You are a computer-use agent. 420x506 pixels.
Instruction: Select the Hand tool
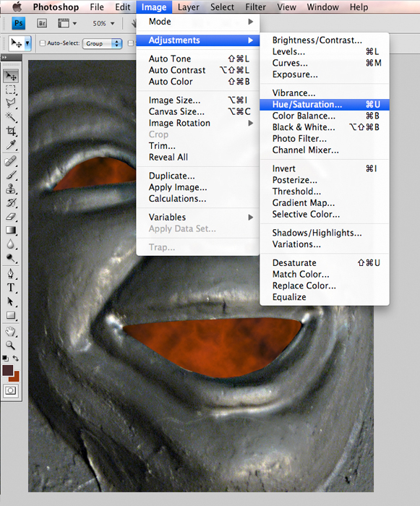pos(11,331)
